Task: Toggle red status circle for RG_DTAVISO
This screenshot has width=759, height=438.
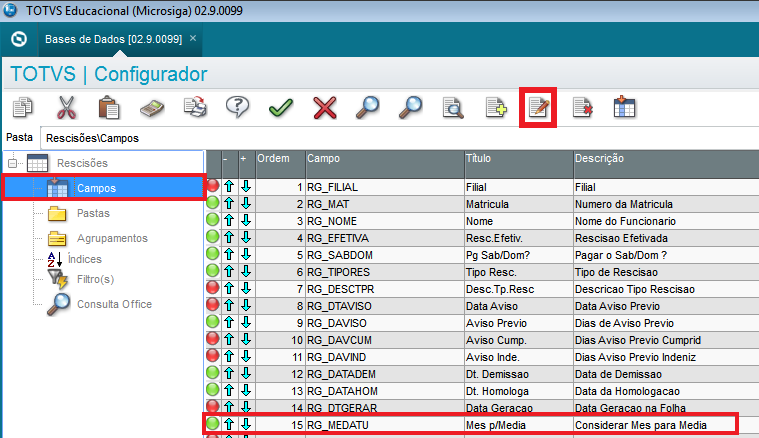Action: coord(213,304)
